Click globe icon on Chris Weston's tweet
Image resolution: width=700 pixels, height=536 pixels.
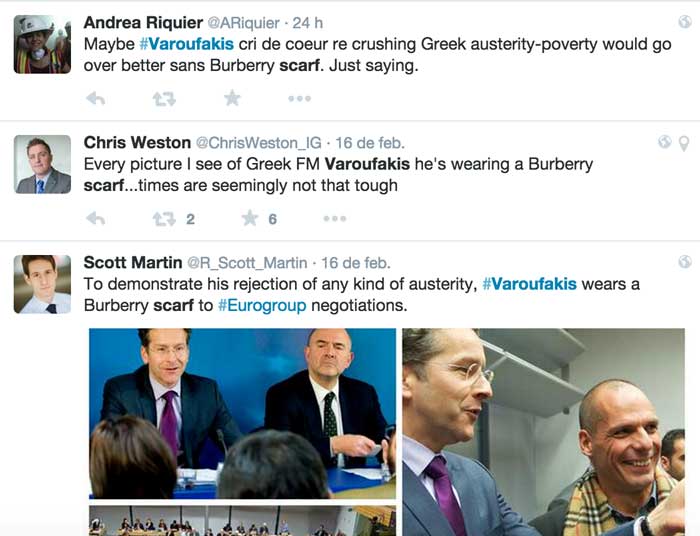[x=664, y=141]
